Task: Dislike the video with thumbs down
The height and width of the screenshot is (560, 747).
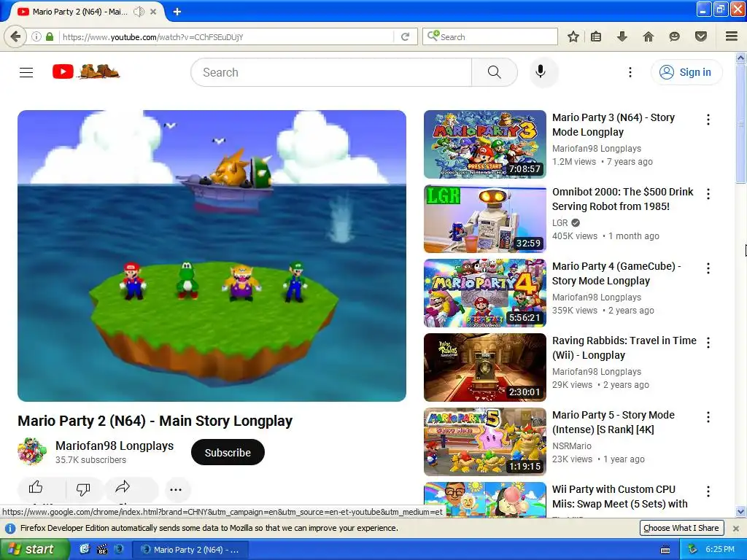Action: click(83, 489)
